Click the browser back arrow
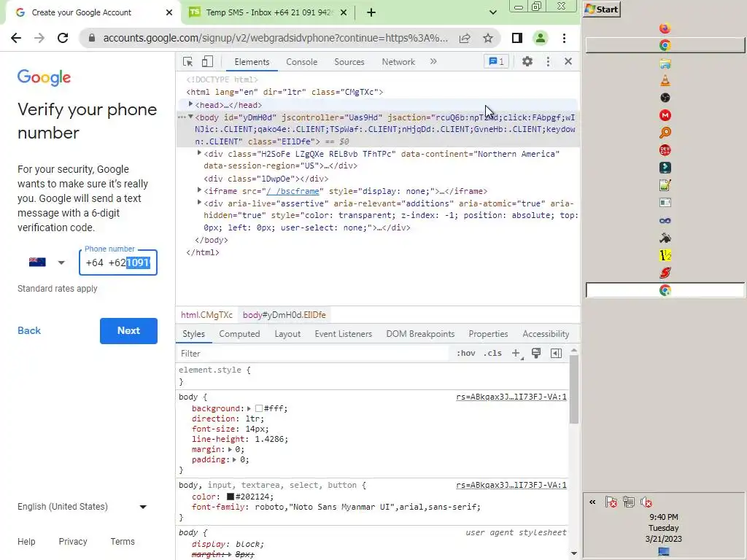 (x=16, y=38)
